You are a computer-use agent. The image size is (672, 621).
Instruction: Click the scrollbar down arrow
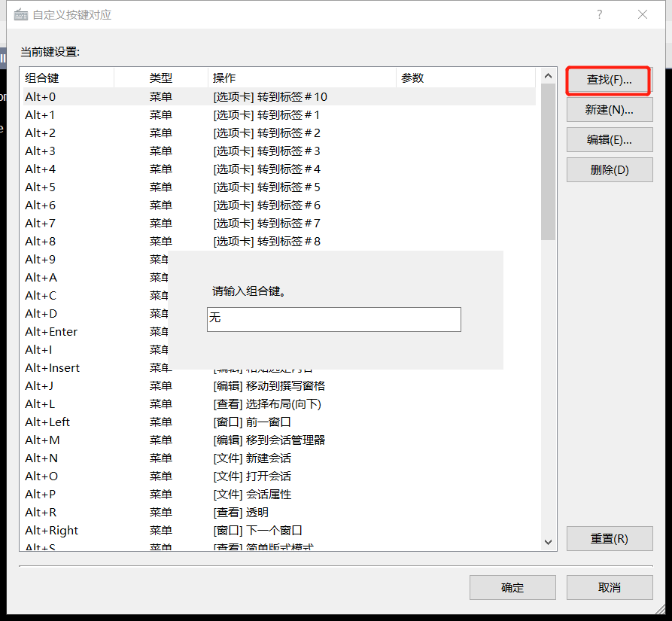[549, 540]
